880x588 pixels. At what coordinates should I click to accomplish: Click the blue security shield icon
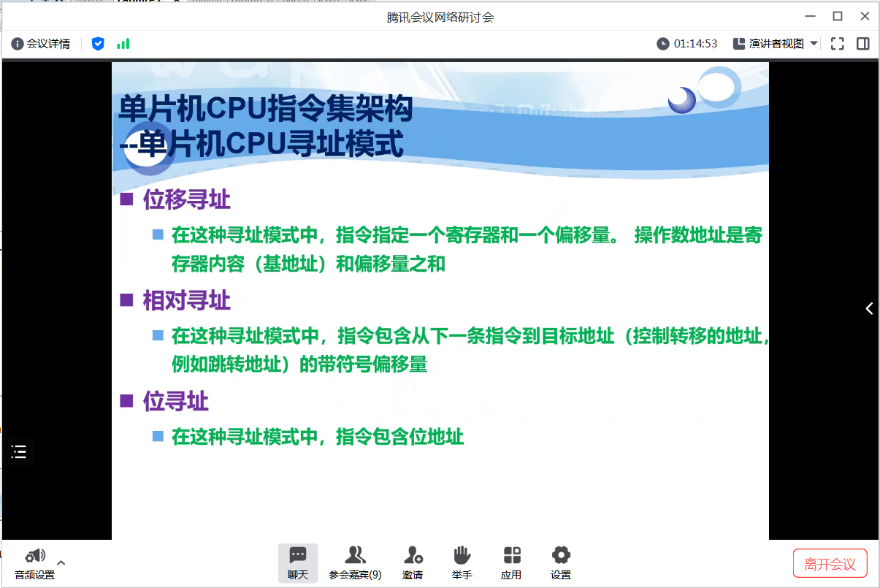(x=98, y=44)
